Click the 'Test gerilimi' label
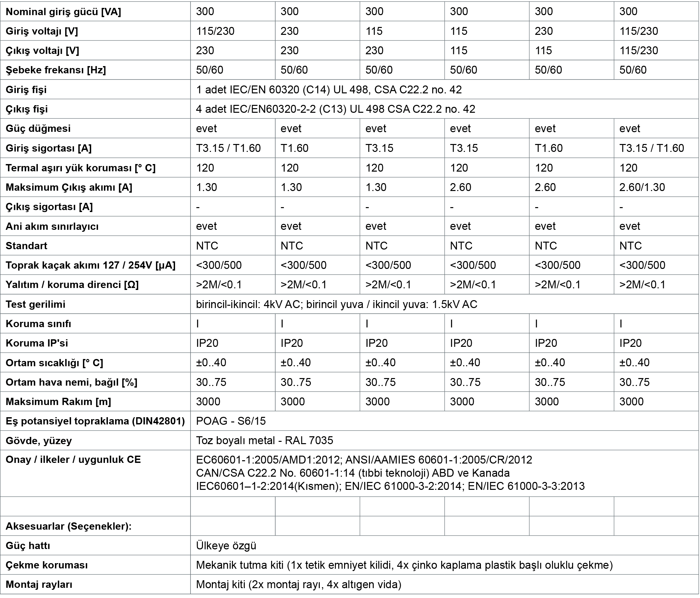Viewport: 700px width, 598px height. 36,304
